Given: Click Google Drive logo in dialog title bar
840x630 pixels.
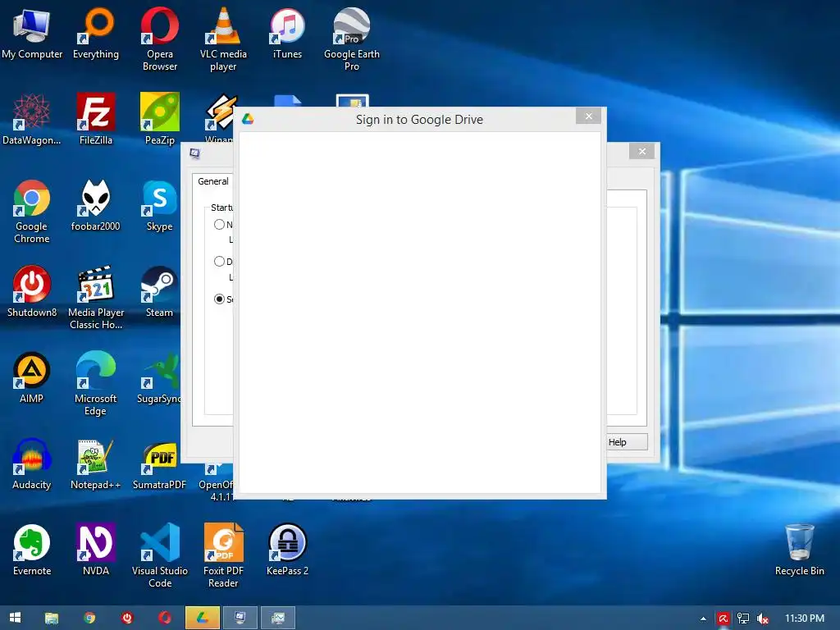Looking at the screenshot, I should (x=248, y=119).
